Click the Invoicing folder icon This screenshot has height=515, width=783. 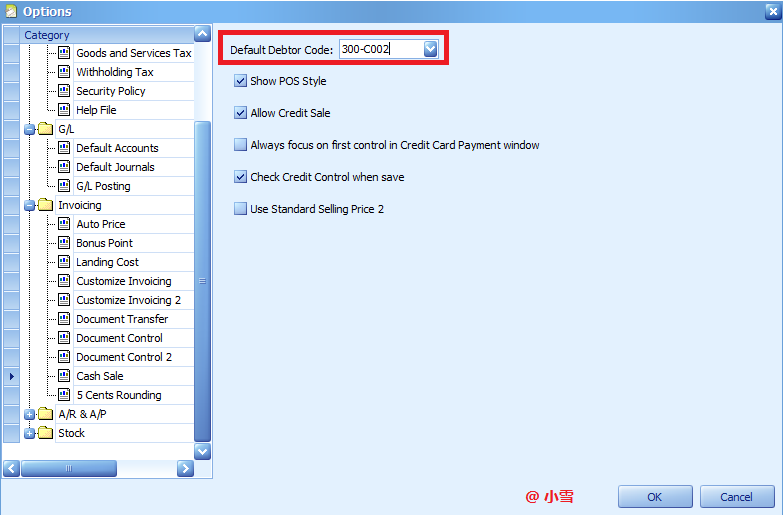45,205
